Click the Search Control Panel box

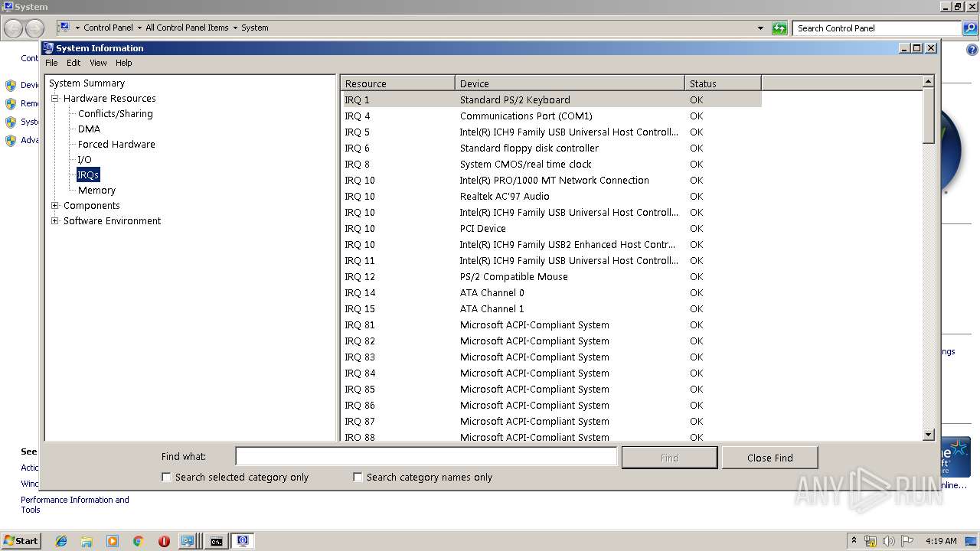pos(877,28)
